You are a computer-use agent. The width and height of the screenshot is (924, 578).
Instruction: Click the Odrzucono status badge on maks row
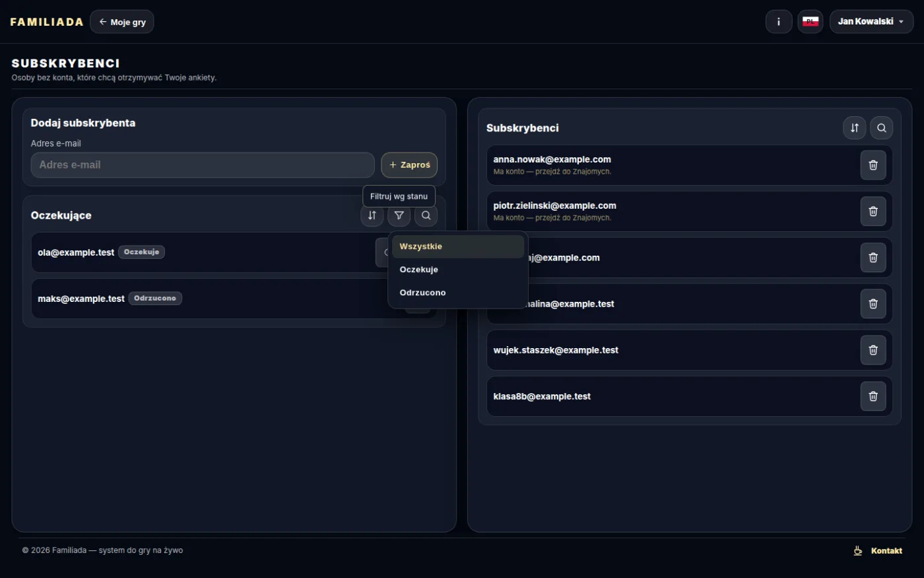(155, 298)
